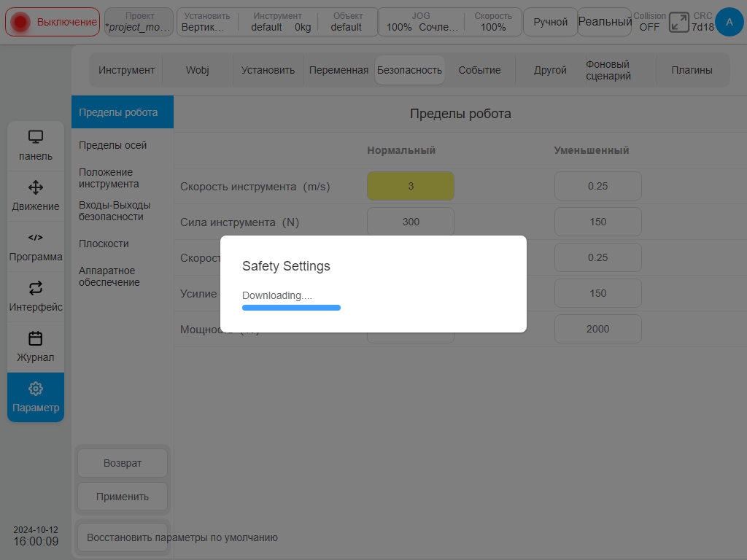Select Пределы осей in side menu

(123, 145)
